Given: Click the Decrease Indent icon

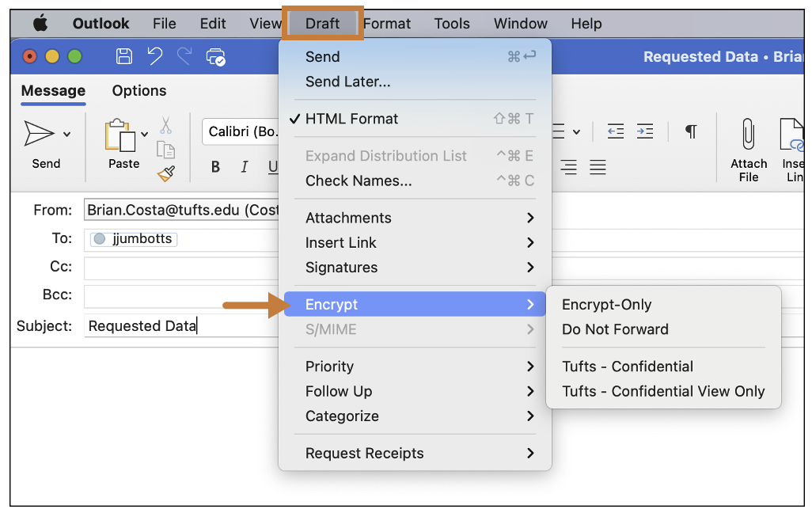Looking at the screenshot, I should [x=615, y=131].
